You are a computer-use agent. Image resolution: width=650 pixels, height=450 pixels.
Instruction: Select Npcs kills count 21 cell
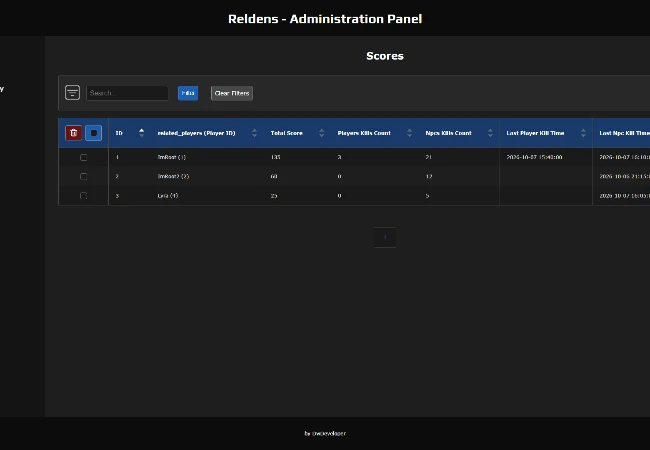pos(428,157)
